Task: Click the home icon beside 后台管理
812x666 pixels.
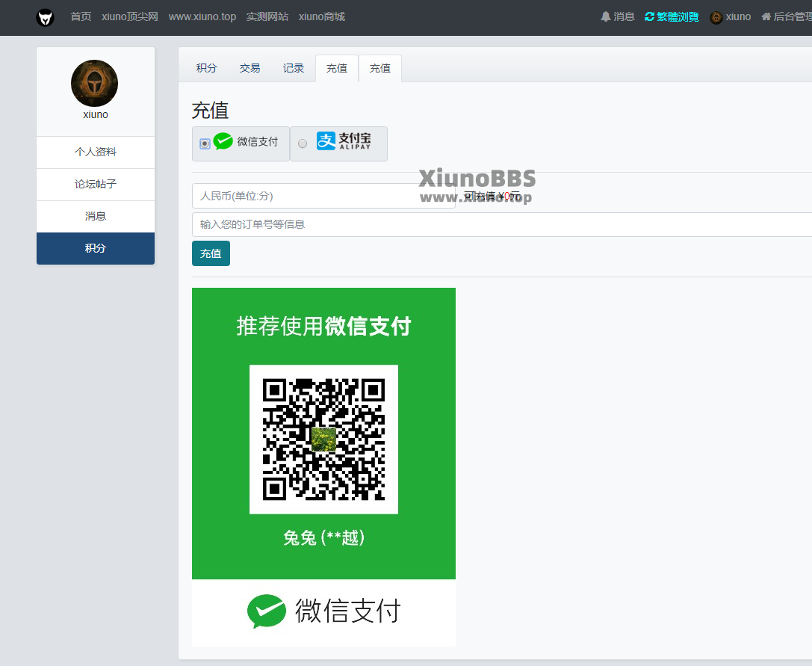Action: pos(766,16)
